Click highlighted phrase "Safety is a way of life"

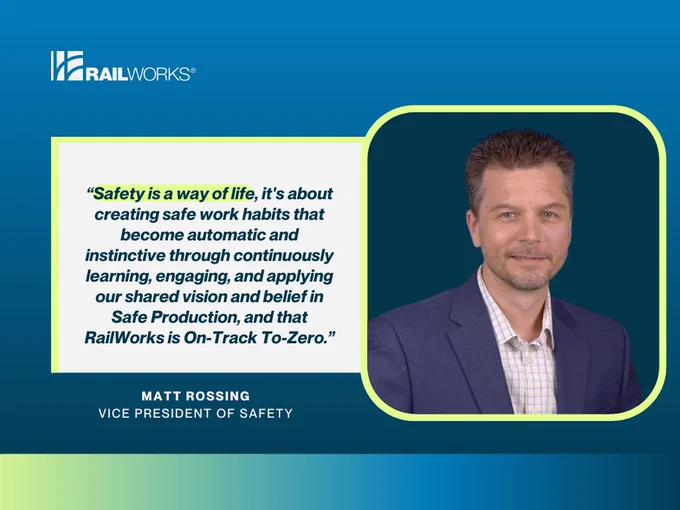173,193
